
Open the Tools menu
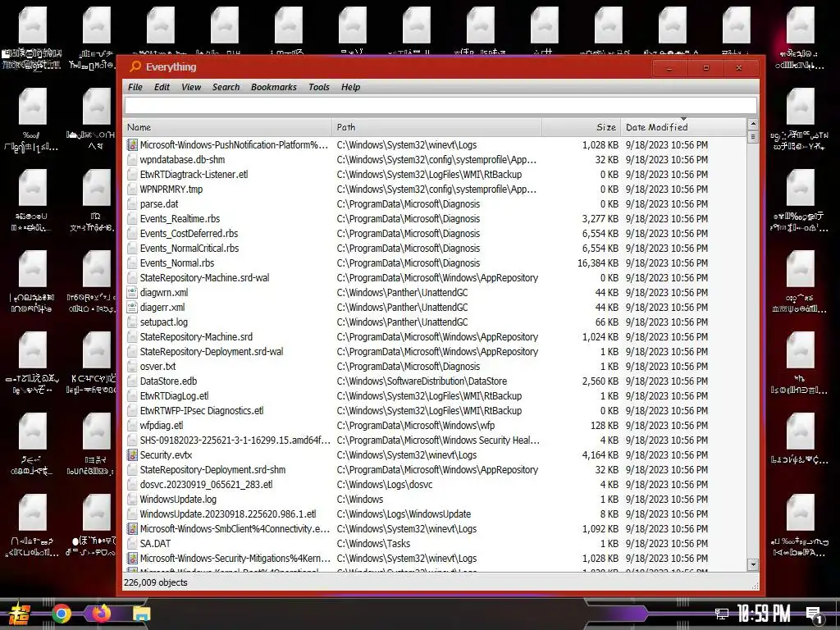[319, 87]
